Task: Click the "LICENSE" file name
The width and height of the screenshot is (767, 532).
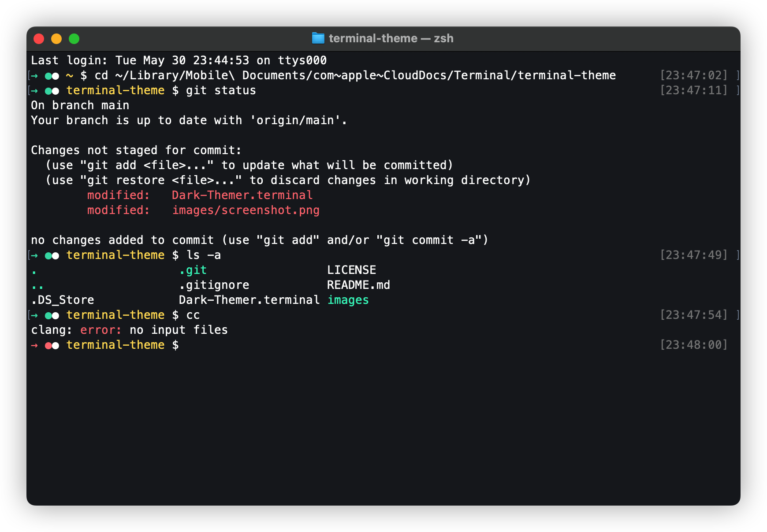Action: click(351, 270)
